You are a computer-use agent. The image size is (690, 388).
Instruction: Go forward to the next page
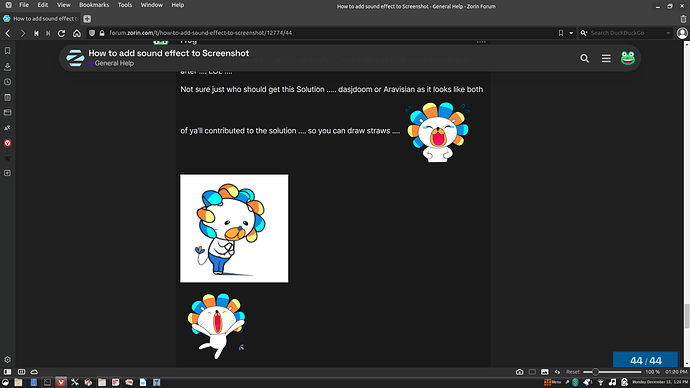pyautogui.click(x=22, y=33)
